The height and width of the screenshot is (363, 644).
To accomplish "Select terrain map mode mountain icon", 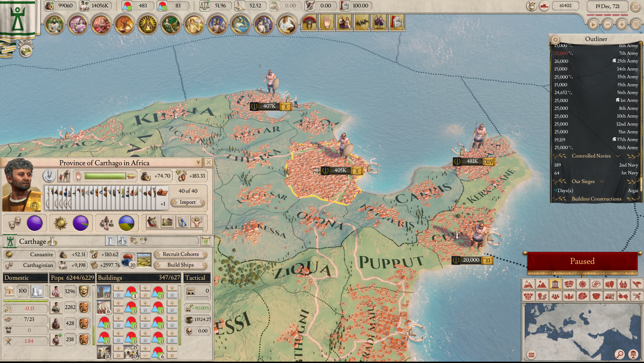I will point(528,285).
